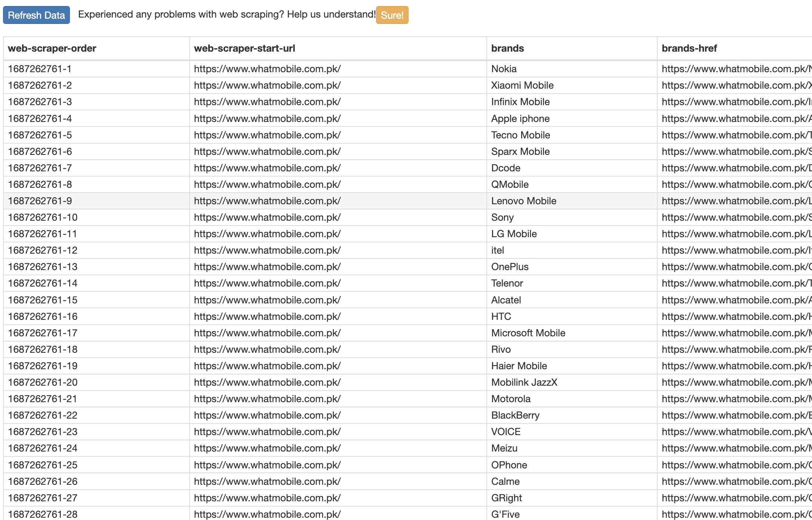812x520 pixels.
Task: Click the Sparx Mobile cell
Action: [572, 152]
